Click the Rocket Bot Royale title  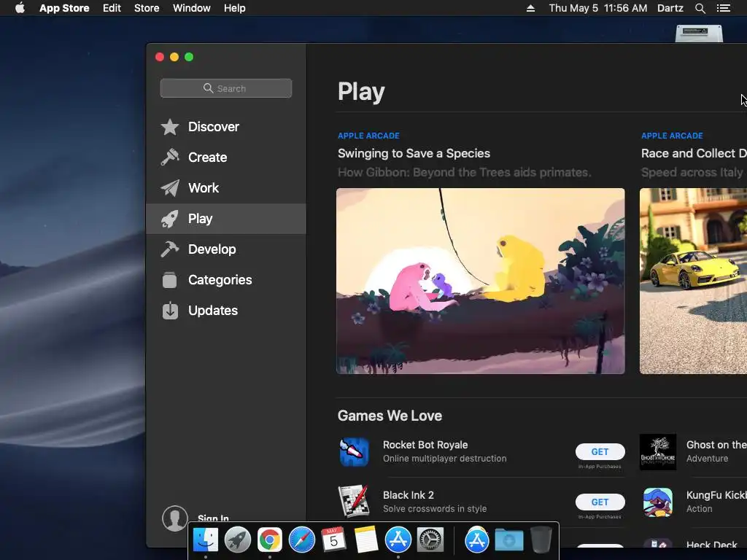425,445
